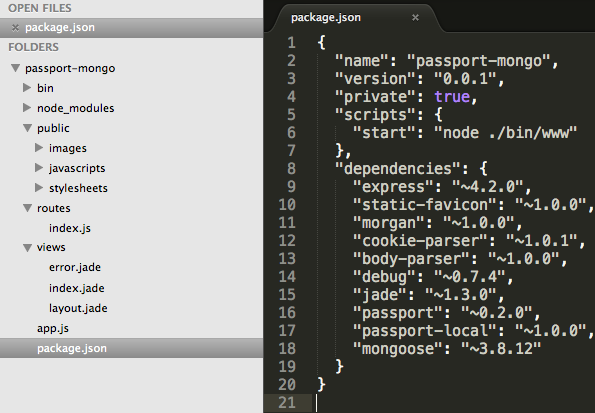Select the javascripts folder label

pyautogui.click(x=77, y=168)
